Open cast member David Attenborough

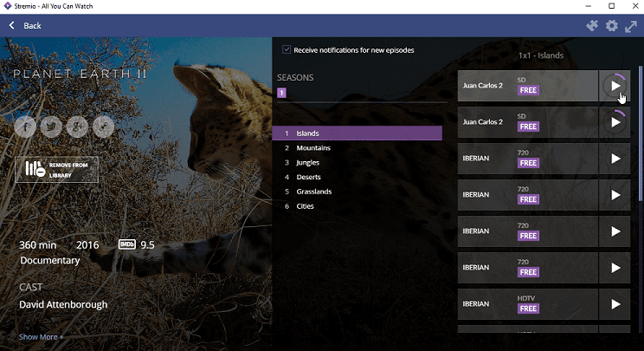63,304
